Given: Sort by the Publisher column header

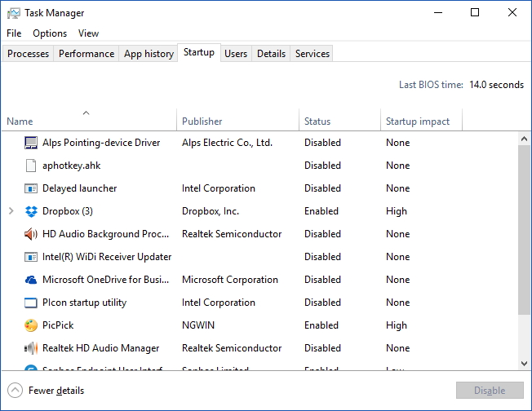Looking at the screenshot, I should click(237, 120).
